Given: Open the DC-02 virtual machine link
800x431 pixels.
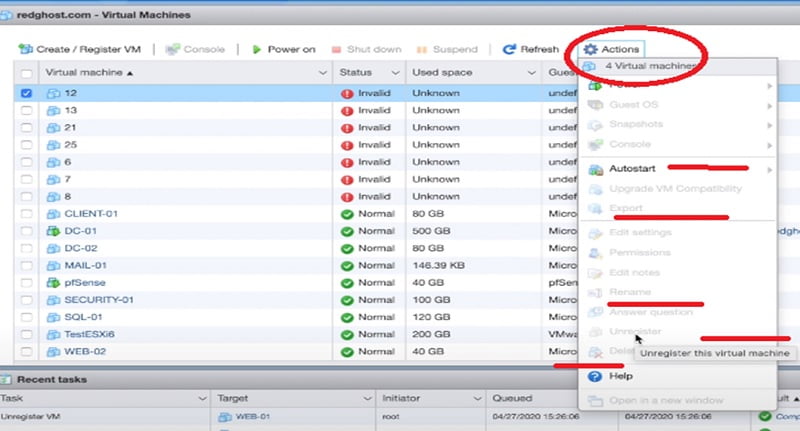Looking at the screenshot, I should coord(81,248).
